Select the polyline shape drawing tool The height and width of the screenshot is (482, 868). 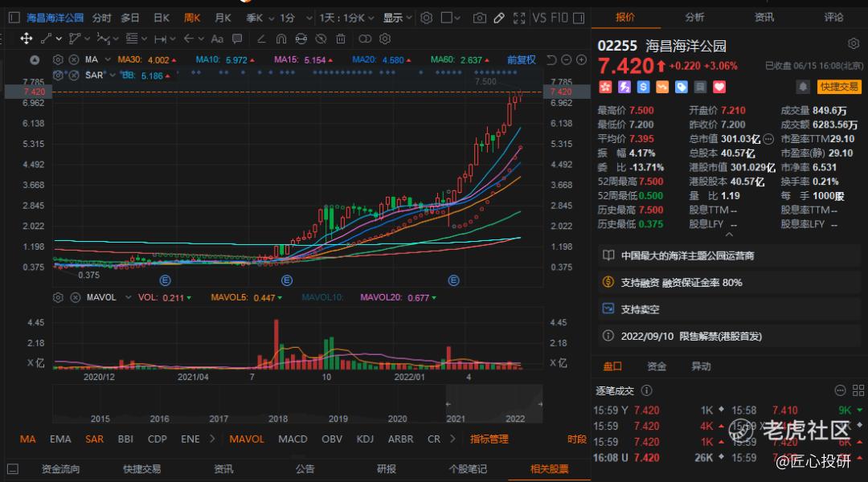point(74,39)
